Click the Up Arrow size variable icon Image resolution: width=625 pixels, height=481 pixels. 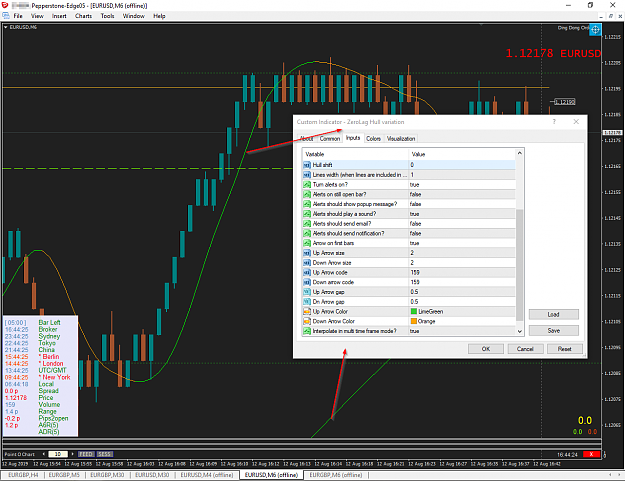(307, 253)
